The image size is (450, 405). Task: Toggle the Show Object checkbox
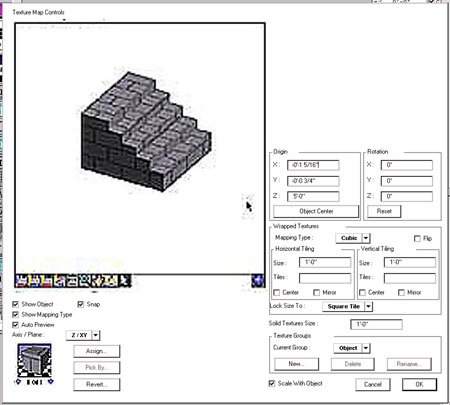(15, 304)
